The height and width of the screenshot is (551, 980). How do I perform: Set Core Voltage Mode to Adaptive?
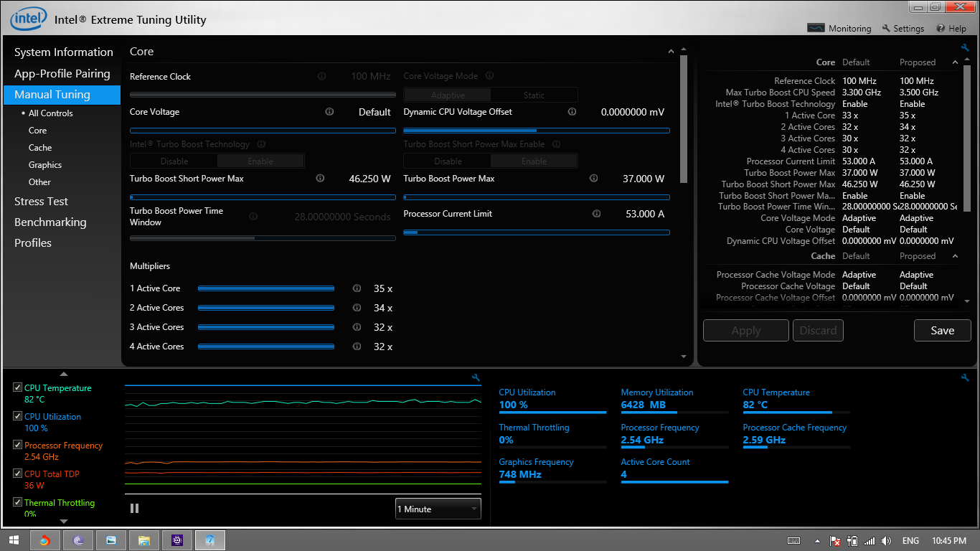point(448,95)
